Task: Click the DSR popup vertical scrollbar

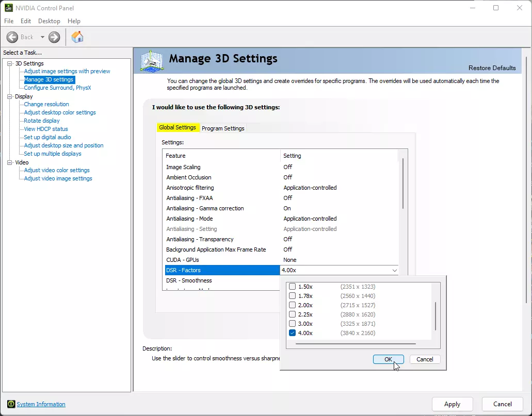Action: [436, 316]
